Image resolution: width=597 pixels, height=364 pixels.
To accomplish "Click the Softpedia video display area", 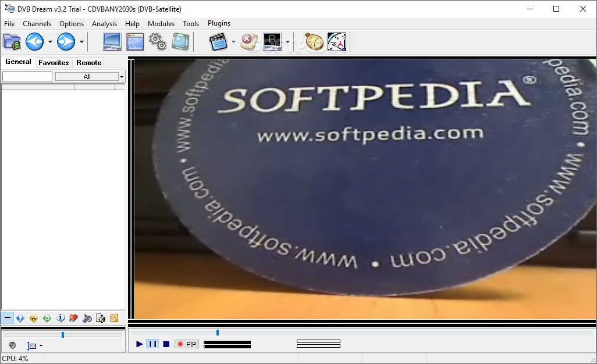I will tap(365, 189).
